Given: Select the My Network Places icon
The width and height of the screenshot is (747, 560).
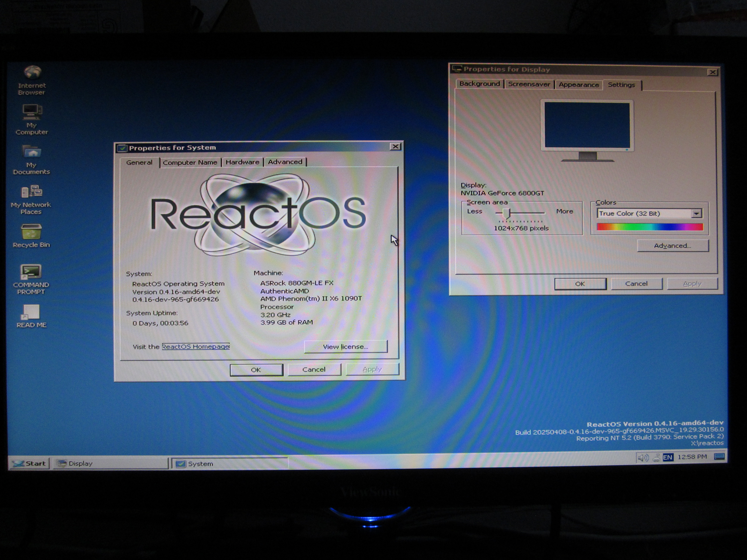Looking at the screenshot, I should click(31, 200).
